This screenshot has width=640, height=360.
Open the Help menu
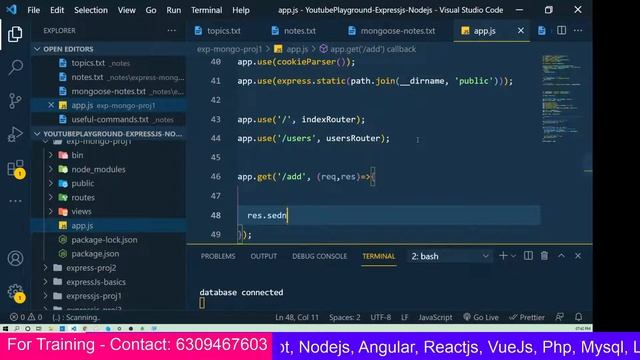(241, 10)
